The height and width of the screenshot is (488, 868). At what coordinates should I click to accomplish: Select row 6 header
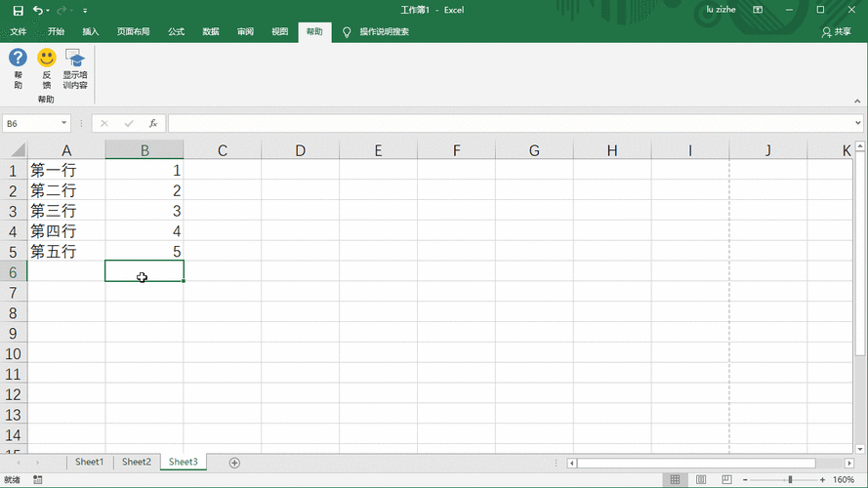(14, 272)
